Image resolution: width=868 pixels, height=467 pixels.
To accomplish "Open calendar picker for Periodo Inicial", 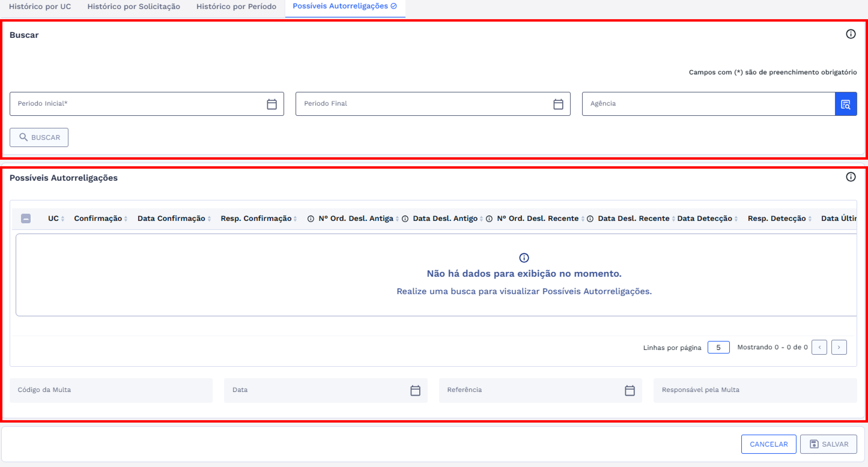I will [x=272, y=104].
